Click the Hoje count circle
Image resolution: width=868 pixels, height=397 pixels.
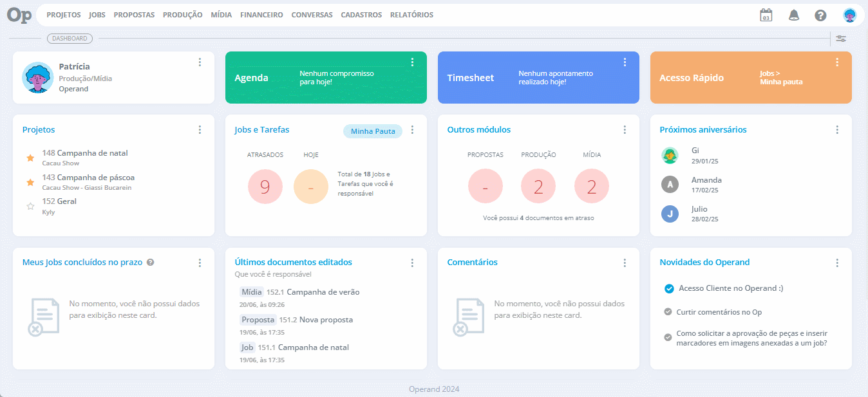[311, 187]
